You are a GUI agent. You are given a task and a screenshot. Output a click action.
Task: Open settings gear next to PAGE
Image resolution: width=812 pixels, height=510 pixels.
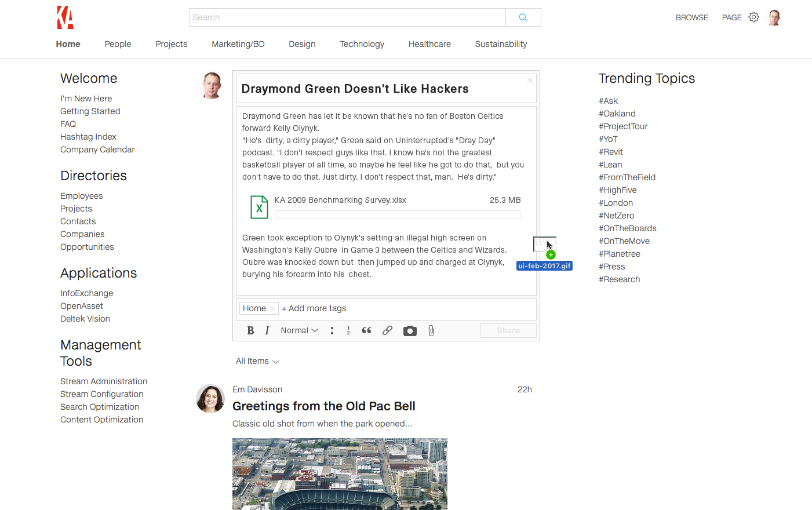coord(753,17)
